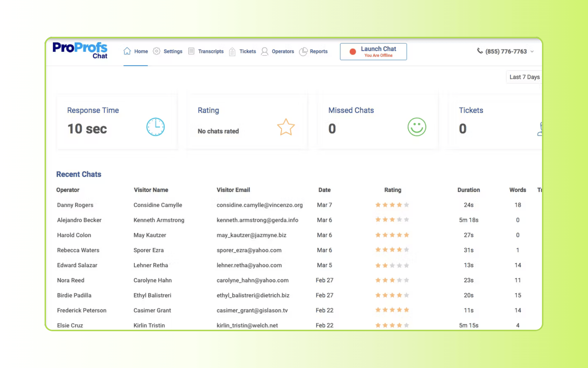Screen dimensions: 588x368
Task: Click visitor name Kenneth Armstrong
Action: pos(159,220)
